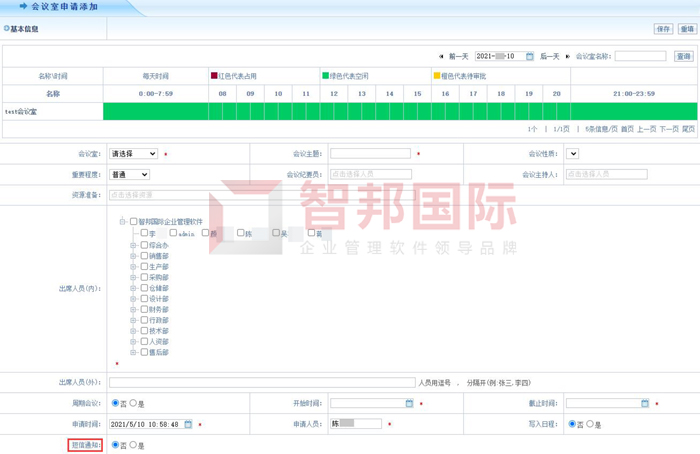Screen dimensions: 700x454
Task: Click the 查询 search button
Action: pos(684,57)
